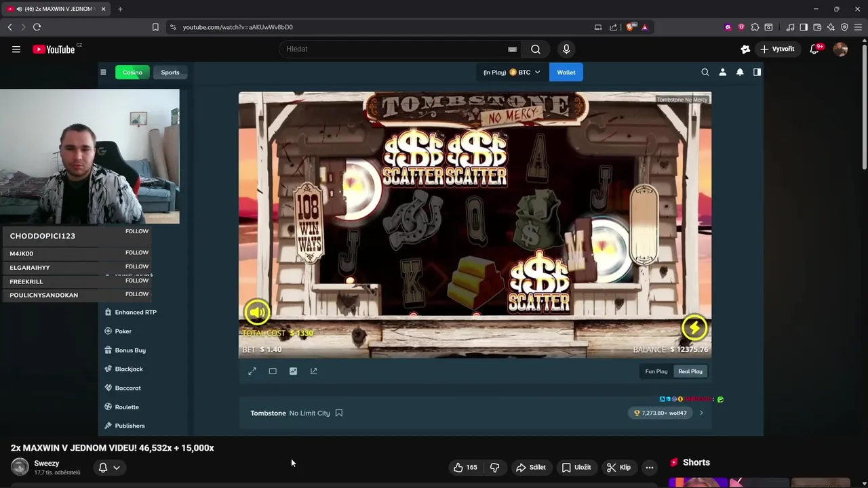Create a clip with Klip button
The image size is (868, 488).
coord(619,467)
